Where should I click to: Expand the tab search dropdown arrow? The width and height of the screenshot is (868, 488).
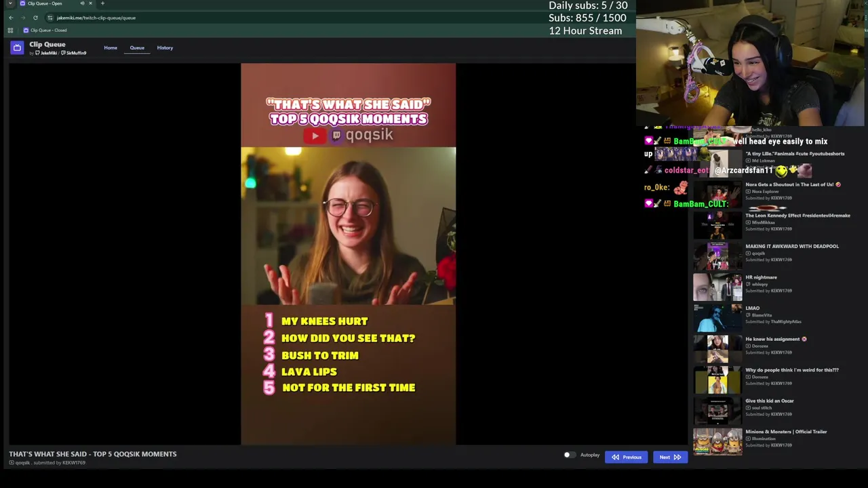pos(10,3)
